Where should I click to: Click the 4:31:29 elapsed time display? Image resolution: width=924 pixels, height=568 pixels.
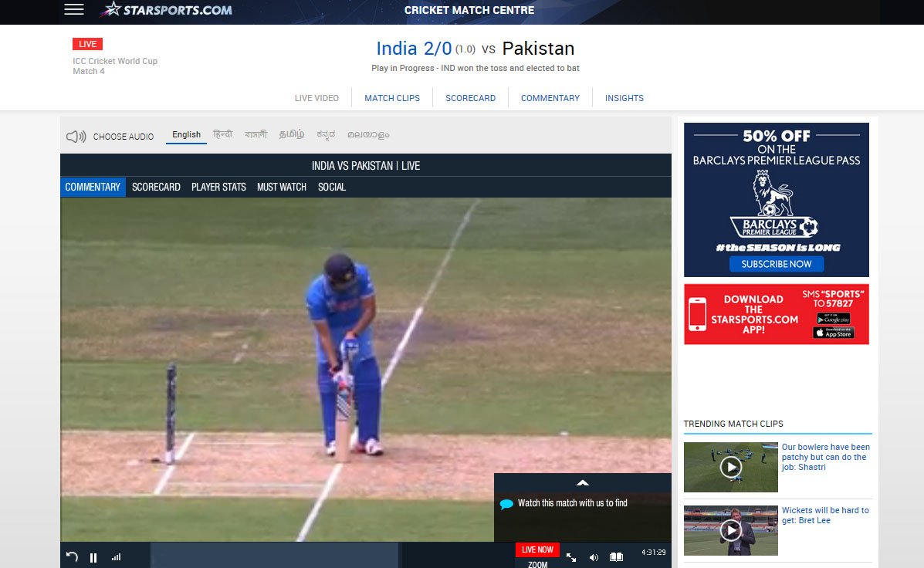coord(654,552)
